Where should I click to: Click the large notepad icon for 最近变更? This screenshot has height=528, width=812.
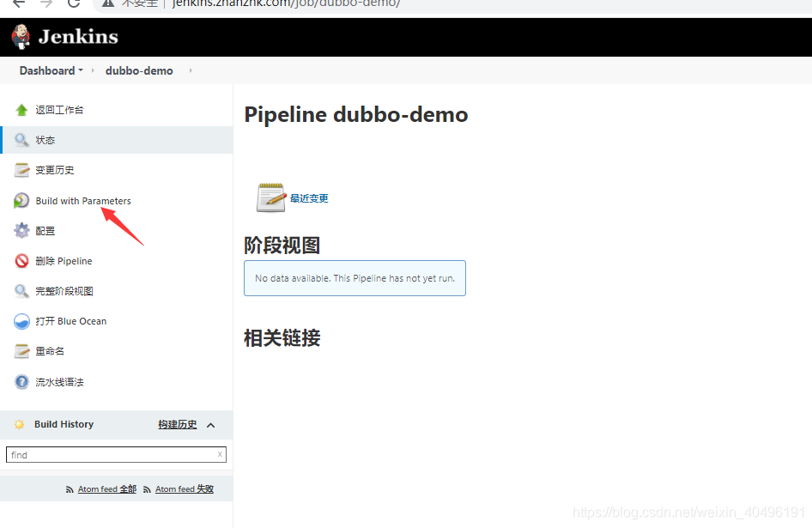pos(271,197)
